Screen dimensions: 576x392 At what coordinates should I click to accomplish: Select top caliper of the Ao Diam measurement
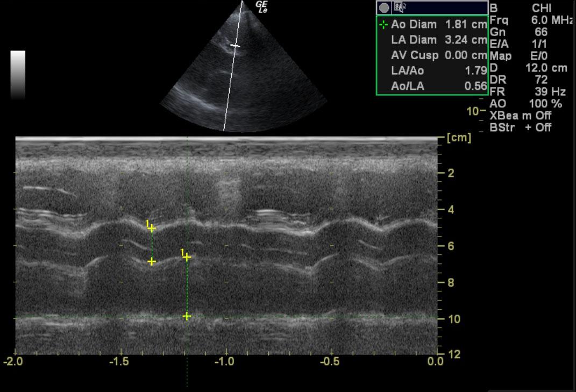pos(152,229)
